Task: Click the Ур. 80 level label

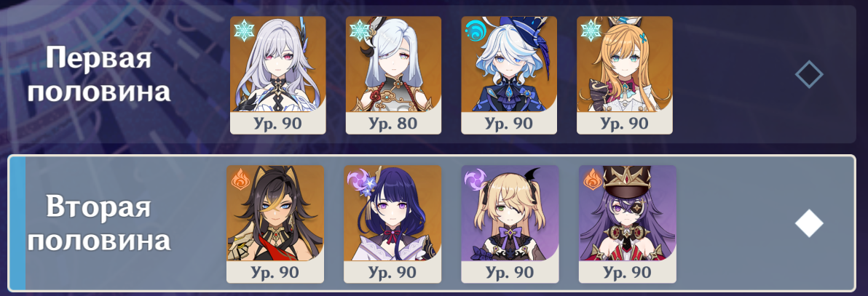Action: [394, 124]
